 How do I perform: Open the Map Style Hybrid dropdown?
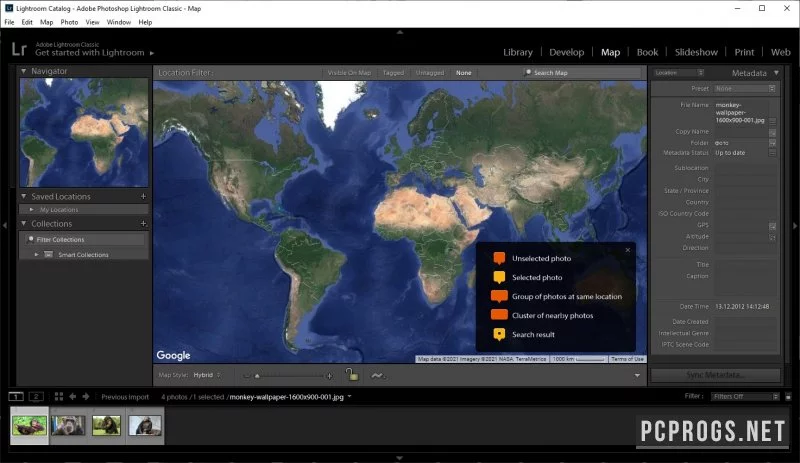coord(207,375)
